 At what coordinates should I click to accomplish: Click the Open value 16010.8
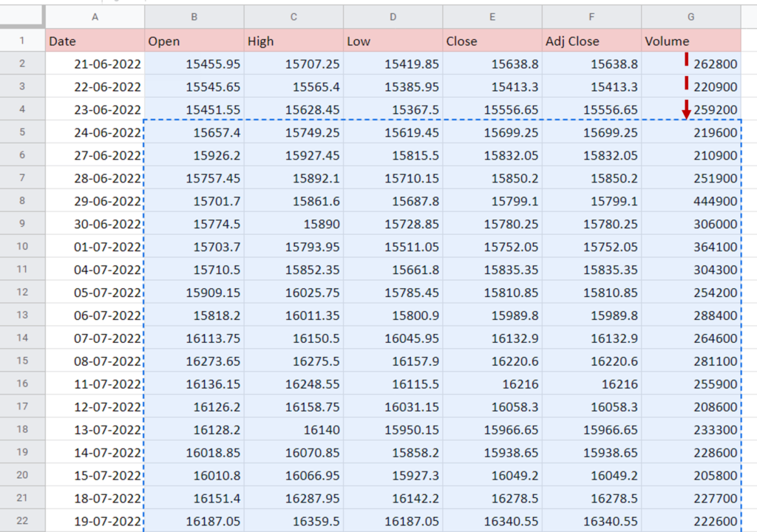pyautogui.click(x=194, y=476)
